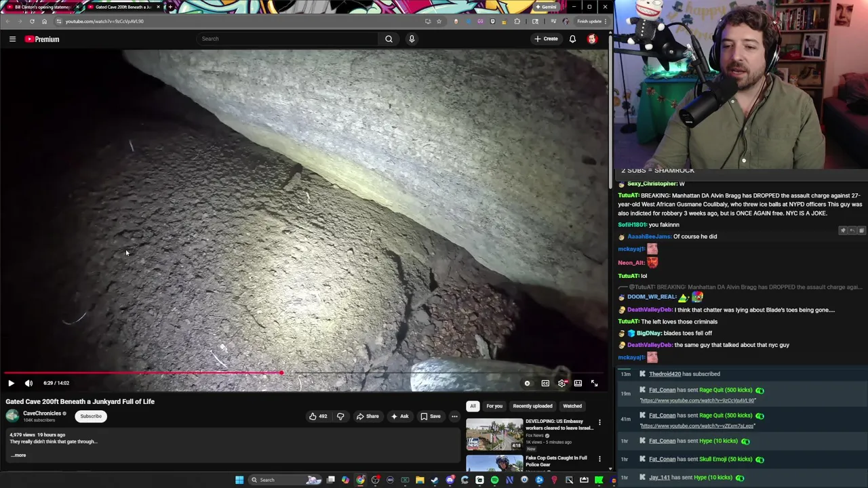868x488 pixels.
Task: Like the video with 492 likes
Action: click(318, 416)
